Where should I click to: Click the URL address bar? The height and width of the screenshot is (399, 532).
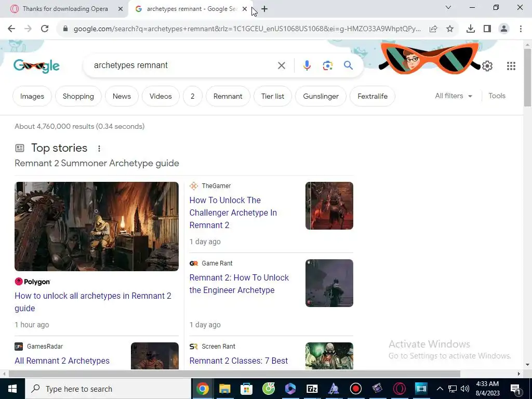point(247,29)
